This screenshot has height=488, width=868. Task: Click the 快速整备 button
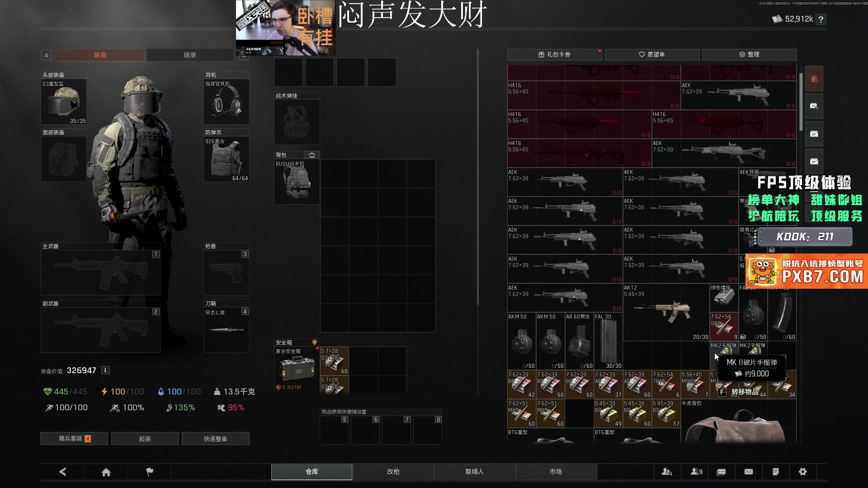point(216,439)
